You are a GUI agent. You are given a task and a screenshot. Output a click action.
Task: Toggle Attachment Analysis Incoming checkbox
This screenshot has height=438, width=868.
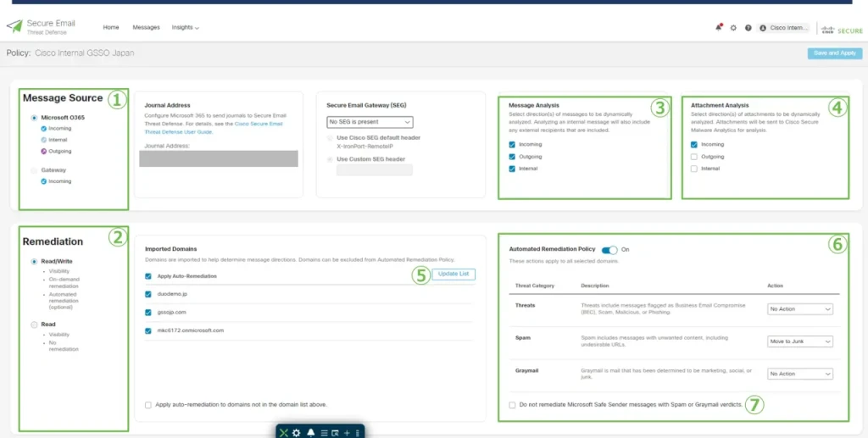[693, 144]
